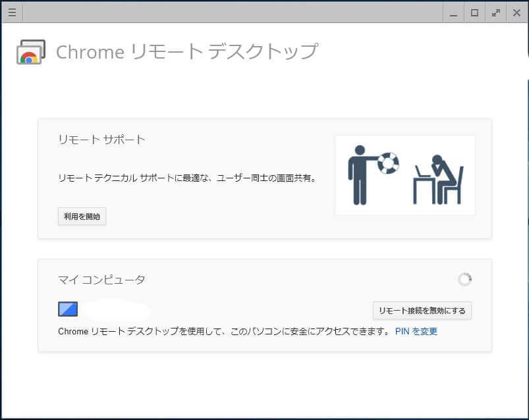Click the マイ コンピュータ section heading
Image resolution: width=529 pixels, height=420 pixels.
(101, 280)
